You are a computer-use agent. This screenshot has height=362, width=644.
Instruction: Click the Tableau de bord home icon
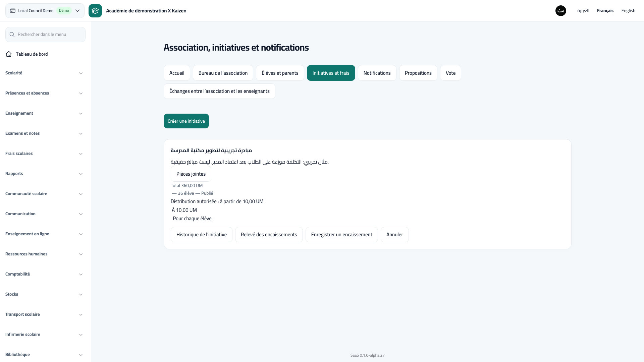[x=9, y=54]
